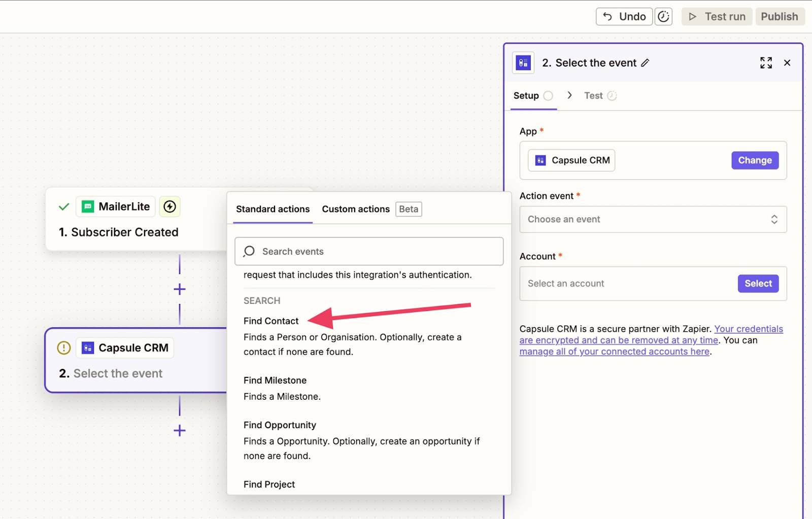812x519 pixels.
Task: Open the 'Your credentials are encrypted' link
Action: pyautogui.click(x=651, y=334)
